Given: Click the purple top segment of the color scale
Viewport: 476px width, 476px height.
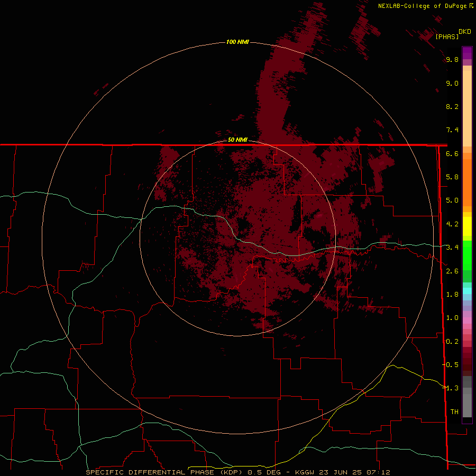Looking at the screenshot, I should (467, 53).
